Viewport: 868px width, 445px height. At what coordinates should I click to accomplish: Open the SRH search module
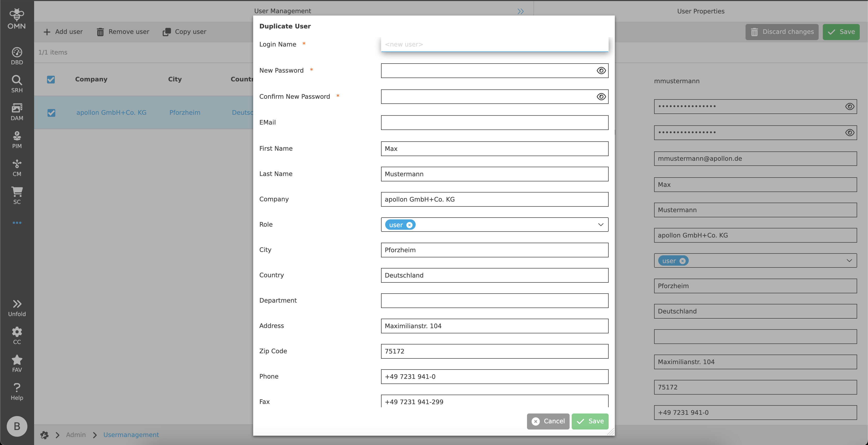[17, 84]
